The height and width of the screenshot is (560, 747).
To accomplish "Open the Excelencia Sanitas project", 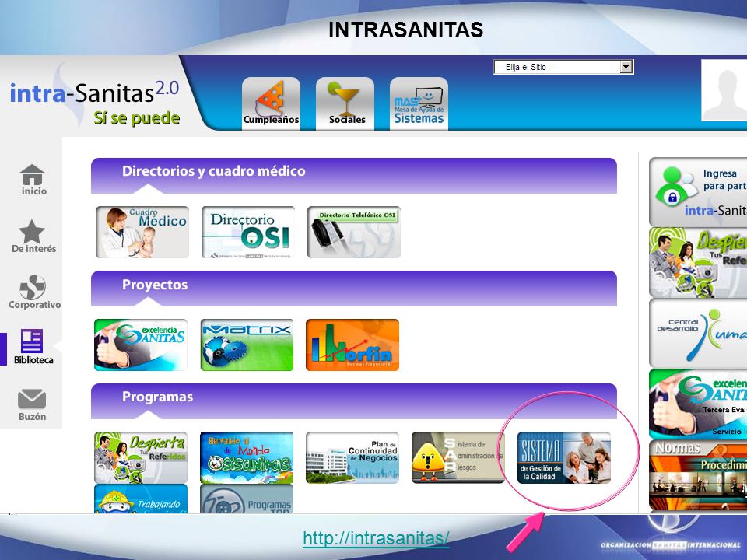I will pos(141,345).
